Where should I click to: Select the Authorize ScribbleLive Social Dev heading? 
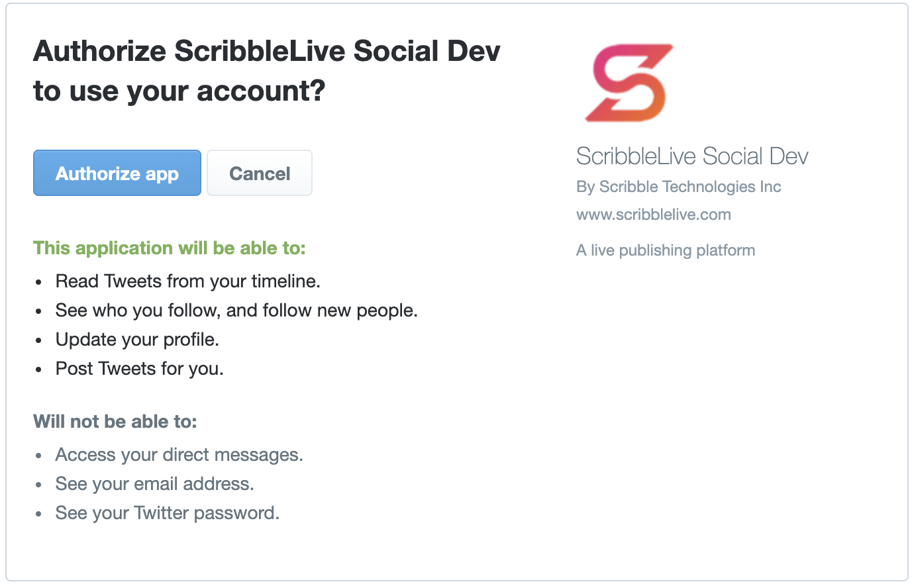coord(267,51)
